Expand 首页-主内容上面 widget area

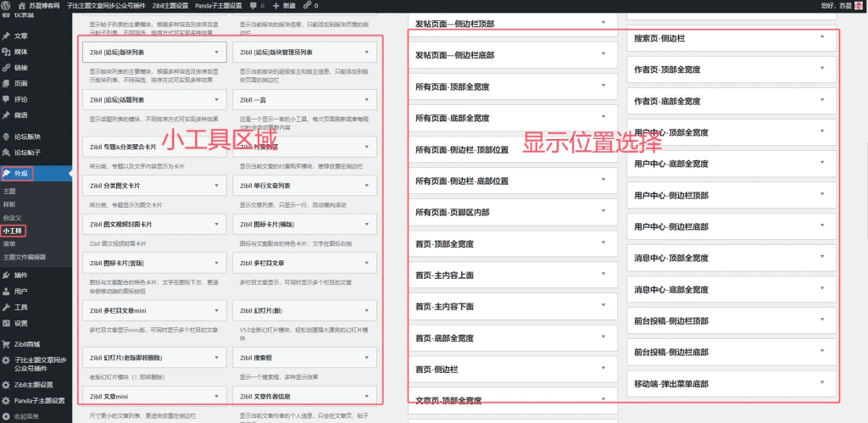tap(604, 274)
